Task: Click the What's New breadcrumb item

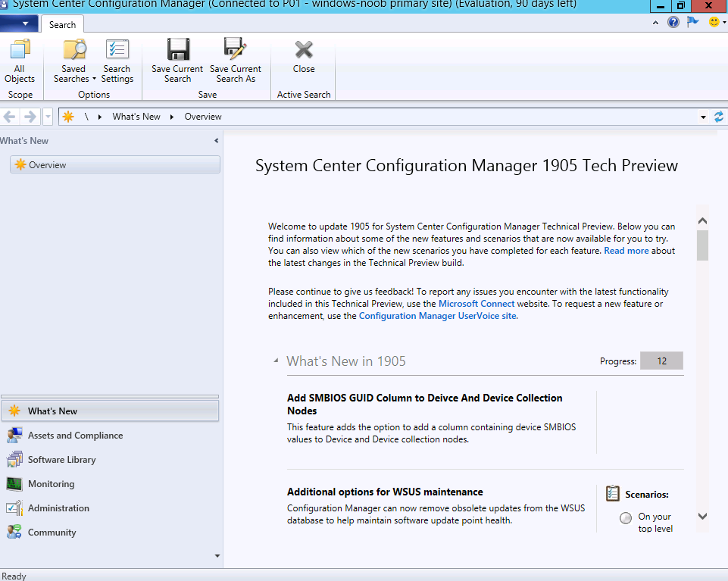Action: (136, 117)
